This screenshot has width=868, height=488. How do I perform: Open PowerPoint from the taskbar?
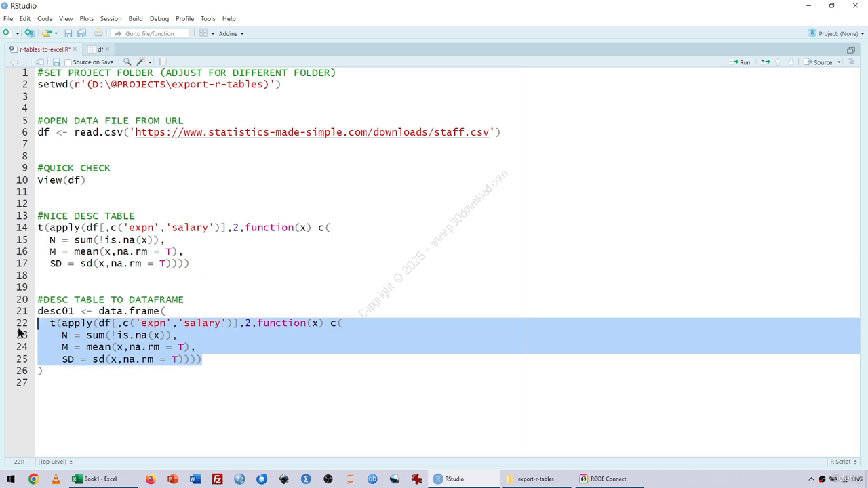pyautogui.click(x=173, y=479)
